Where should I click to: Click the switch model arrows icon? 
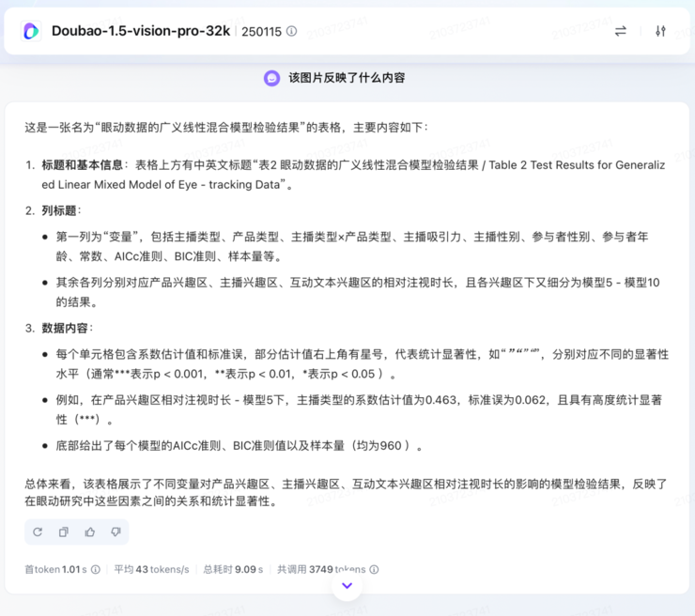(x=620, y=31)
